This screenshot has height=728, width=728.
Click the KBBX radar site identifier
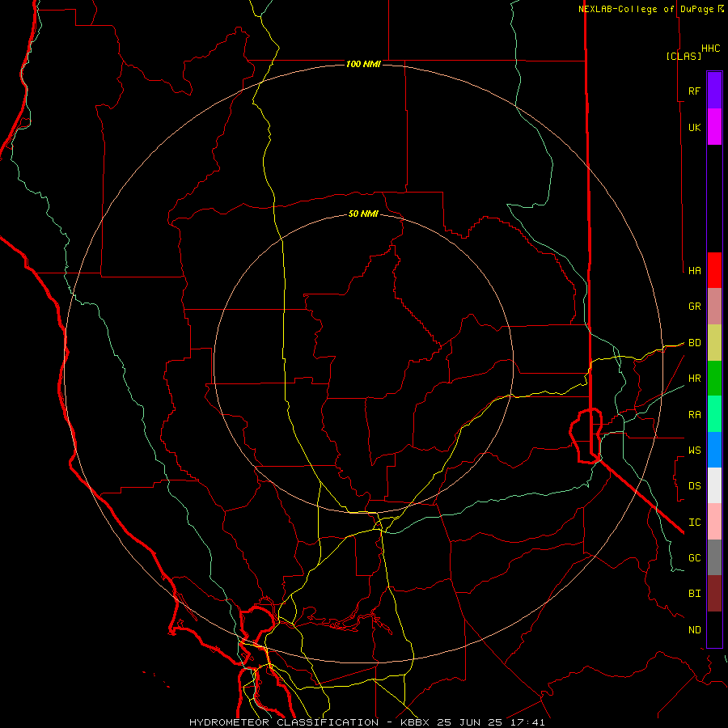click(x=414, y=722)
